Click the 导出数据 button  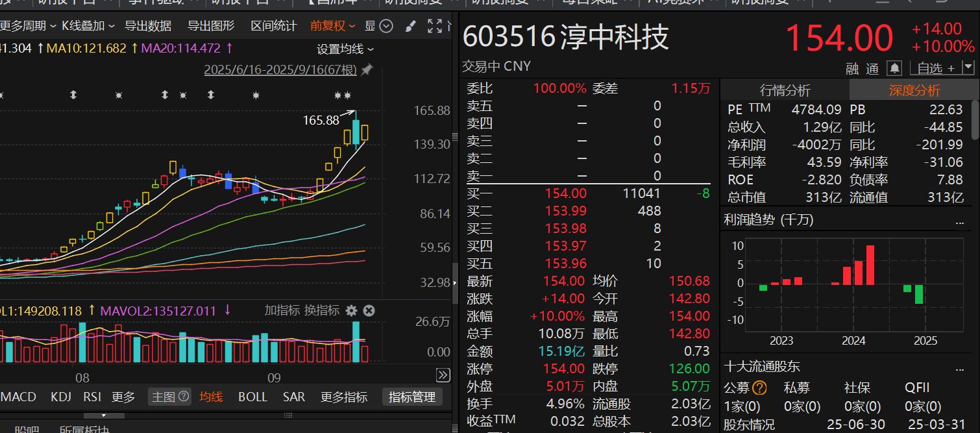[x=148, y=26]
